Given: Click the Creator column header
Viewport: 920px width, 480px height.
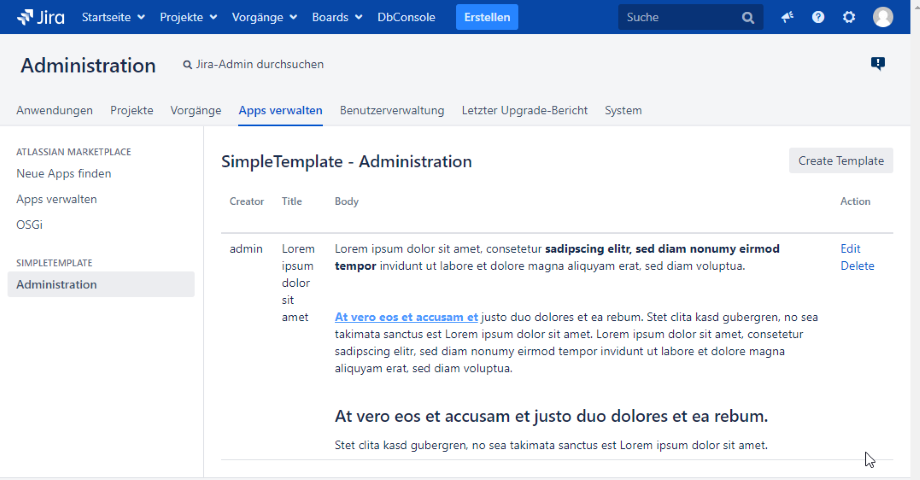Looking at the screenshot, I should click(x=246, y=201).
